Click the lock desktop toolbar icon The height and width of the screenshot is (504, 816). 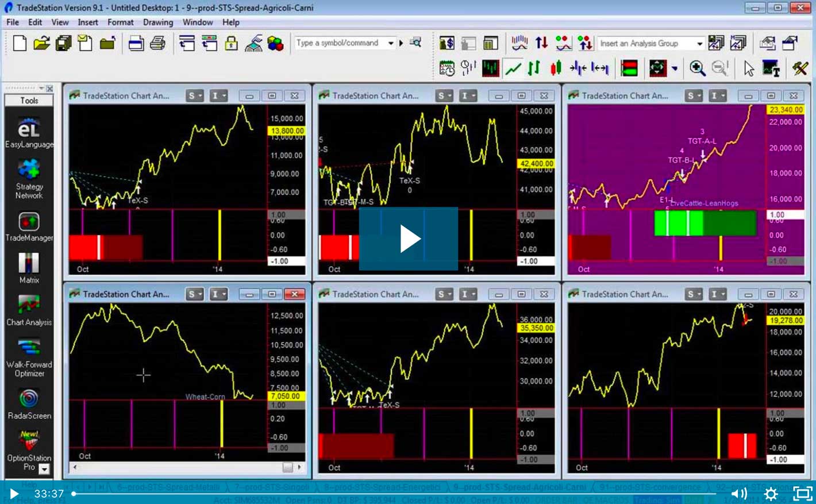[232, 43]
